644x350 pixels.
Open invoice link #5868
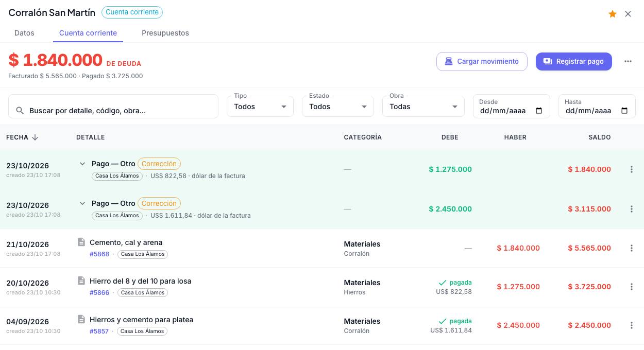coord(99,254)
